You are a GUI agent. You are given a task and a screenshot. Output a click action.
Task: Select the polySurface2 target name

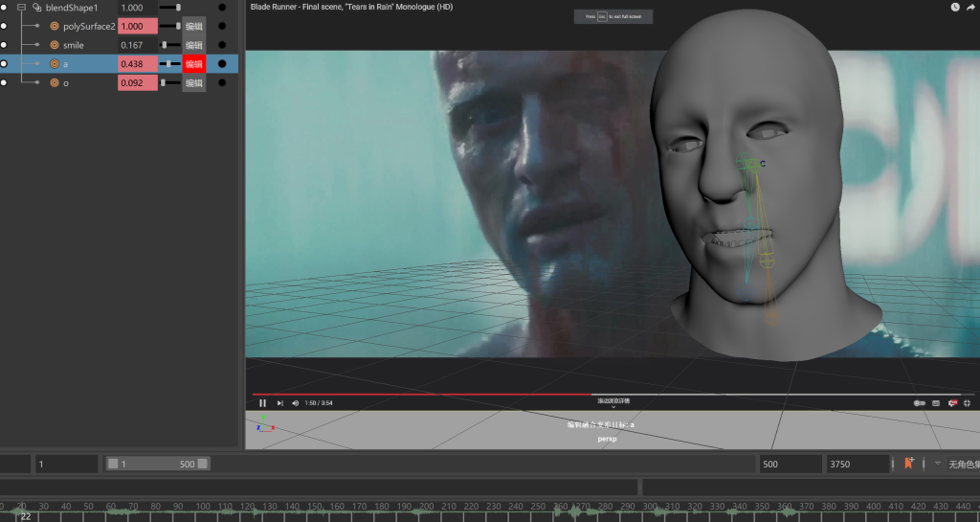point(89,26)
